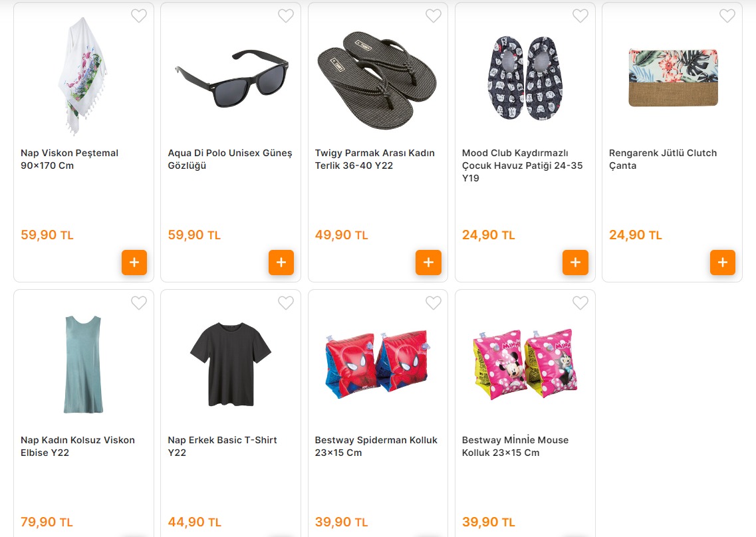
Task: Favorite the Twigy Parmak Arası Kadın Terlik
Action: pos(433,15)
